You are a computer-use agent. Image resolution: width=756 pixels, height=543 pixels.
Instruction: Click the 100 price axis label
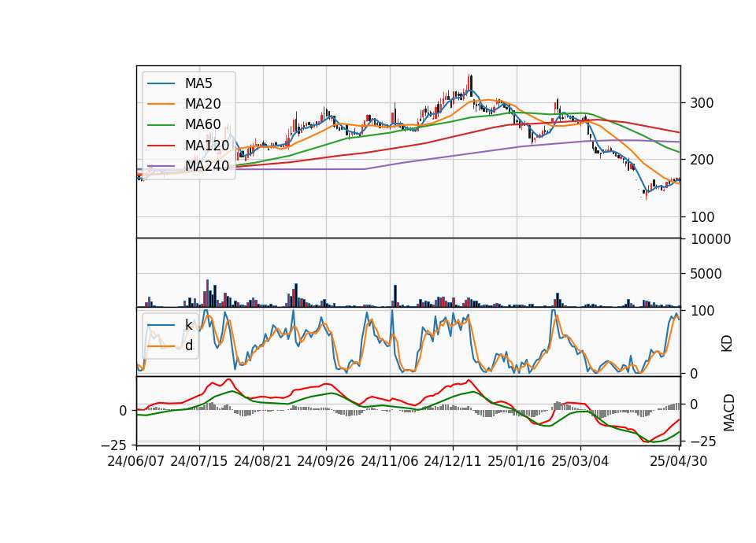[x=702, y=217]
